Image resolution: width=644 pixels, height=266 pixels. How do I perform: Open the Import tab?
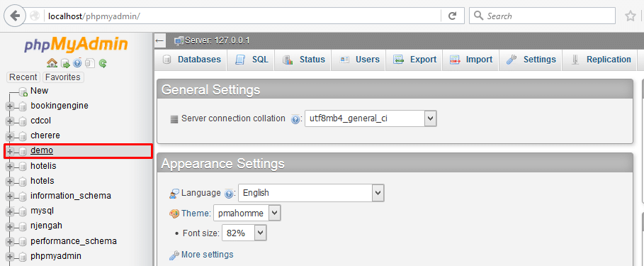pyautogui.click(x=470, y=60)
